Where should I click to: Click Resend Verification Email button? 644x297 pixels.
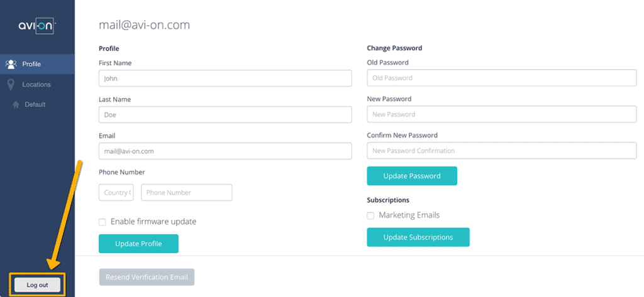click(x=147, y=277)
